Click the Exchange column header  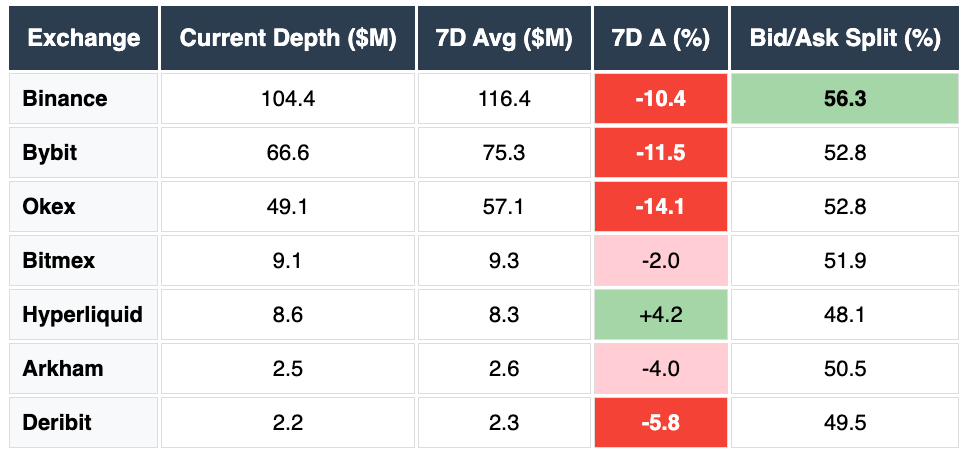[84, 39]
